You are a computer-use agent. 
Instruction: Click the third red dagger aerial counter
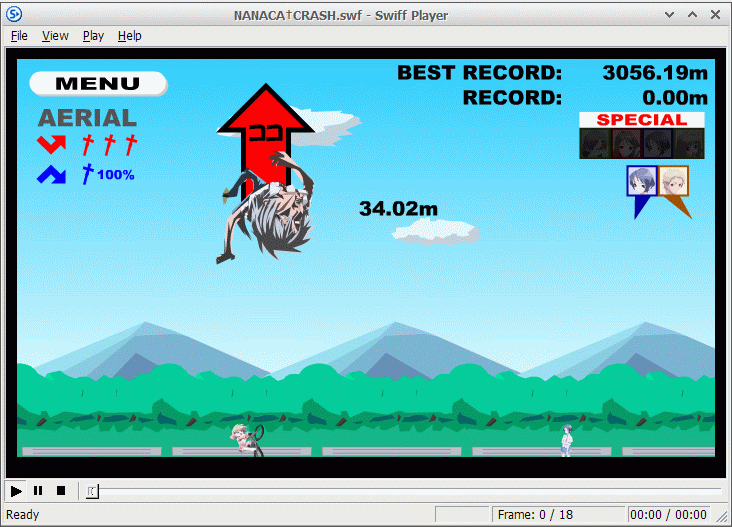tap(131, 145)
